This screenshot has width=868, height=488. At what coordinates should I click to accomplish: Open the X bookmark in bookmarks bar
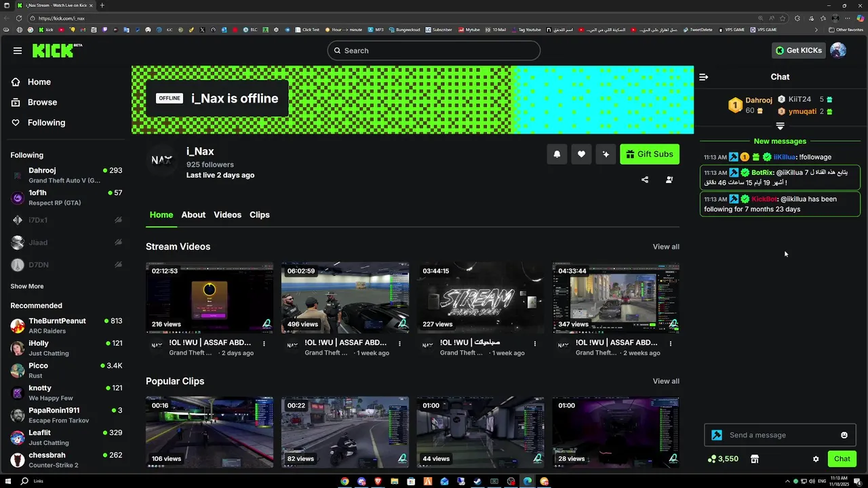(202, 30)
